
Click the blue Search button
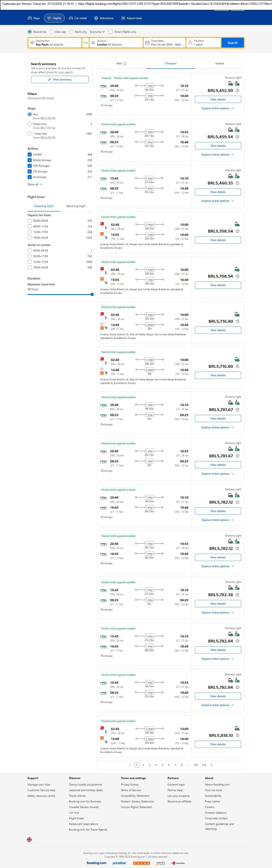coord(232,43)
